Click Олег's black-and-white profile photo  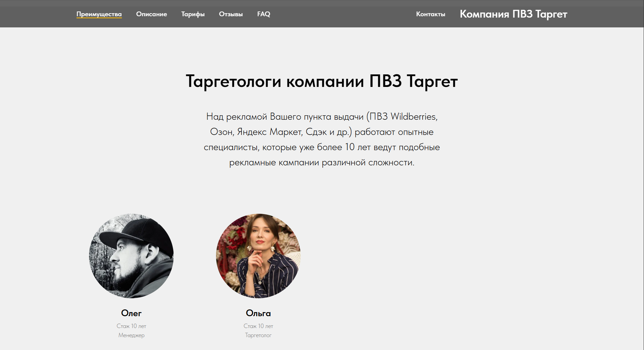(131, 256)
